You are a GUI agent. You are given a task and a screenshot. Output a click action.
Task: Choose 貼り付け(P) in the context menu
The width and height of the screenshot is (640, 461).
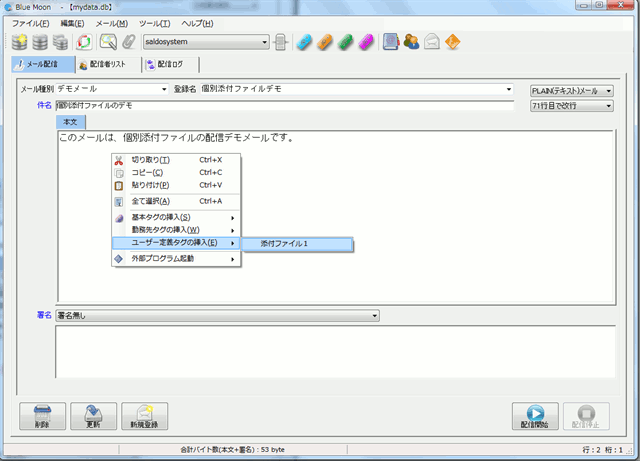click(151, 185)
